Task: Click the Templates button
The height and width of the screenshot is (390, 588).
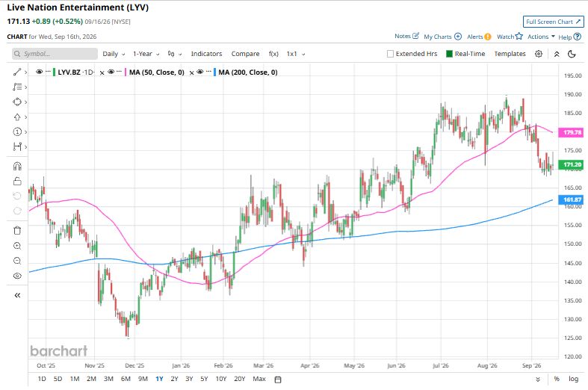Action: click(510, 54)
